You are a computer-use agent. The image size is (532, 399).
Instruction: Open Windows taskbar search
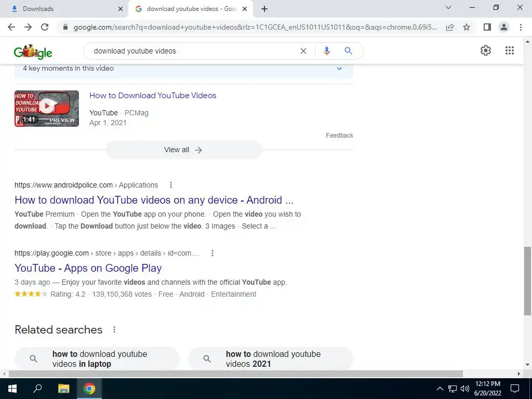tap(37, 389)
